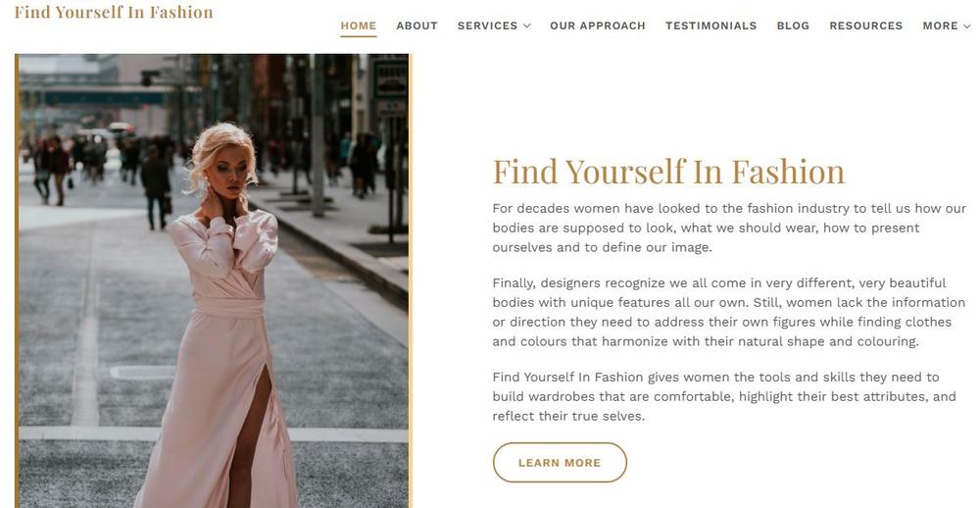Click the paragraph starting 'Finally, designers recognize'
This screenshot has width=980, height=508.
pyautogui.click(x=721, y=312)
